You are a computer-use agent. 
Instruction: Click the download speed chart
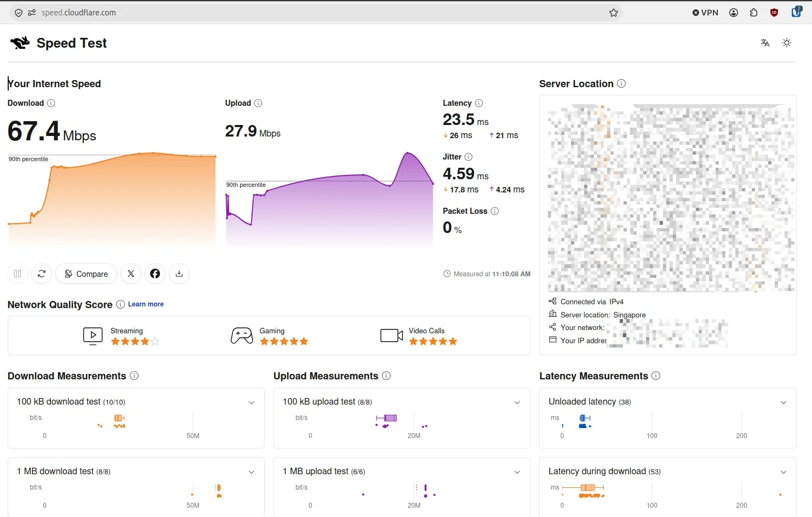(x=112, y=201)
